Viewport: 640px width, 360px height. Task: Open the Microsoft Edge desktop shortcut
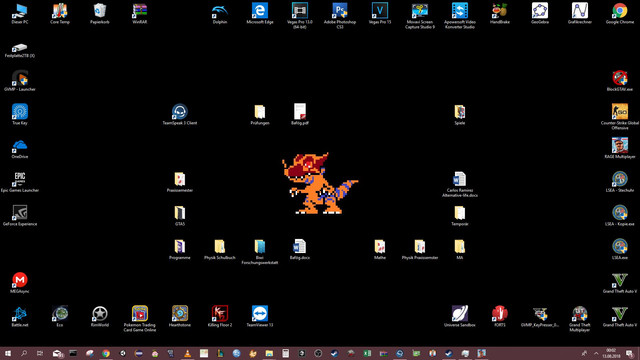point(260,13)
